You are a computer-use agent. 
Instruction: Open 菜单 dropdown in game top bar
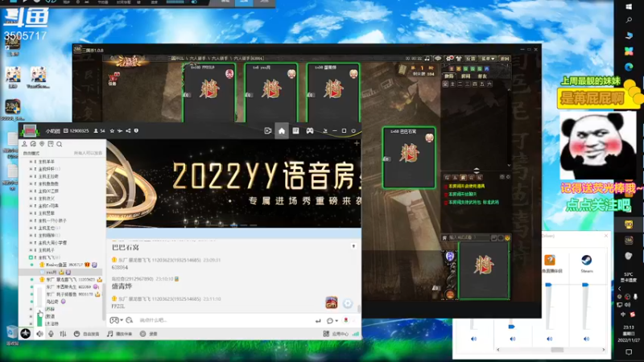(x=489, y=59)
